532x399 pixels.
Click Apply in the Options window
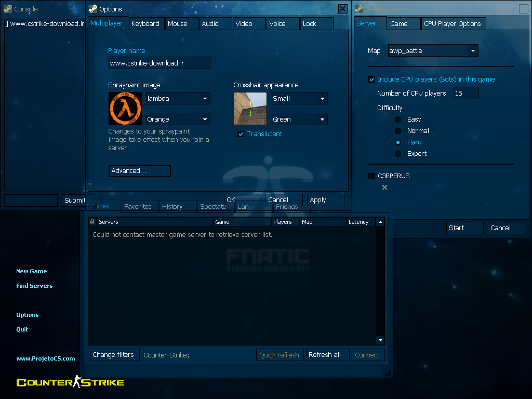pos(326,200)
